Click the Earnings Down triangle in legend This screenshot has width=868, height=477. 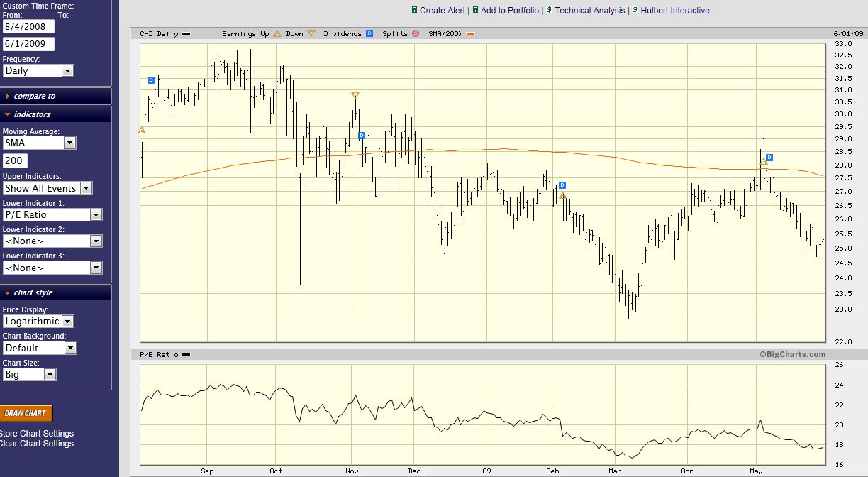[x=311, y=33]
